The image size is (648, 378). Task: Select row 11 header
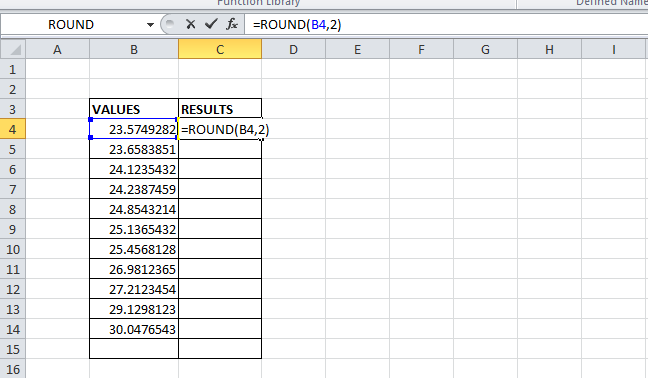point(13,269)
